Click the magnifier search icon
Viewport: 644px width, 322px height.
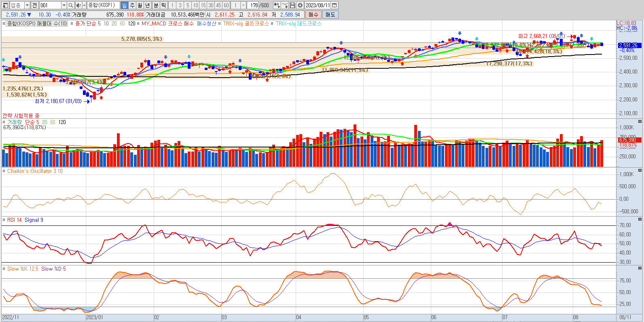click(71, 5)
